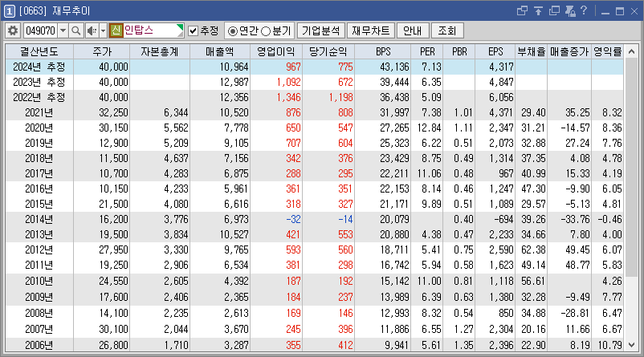Click equity value 6,344
Image resolution: width=644 pixels, height=357 pixels.
pyautogui.click(x=176, y=112)
